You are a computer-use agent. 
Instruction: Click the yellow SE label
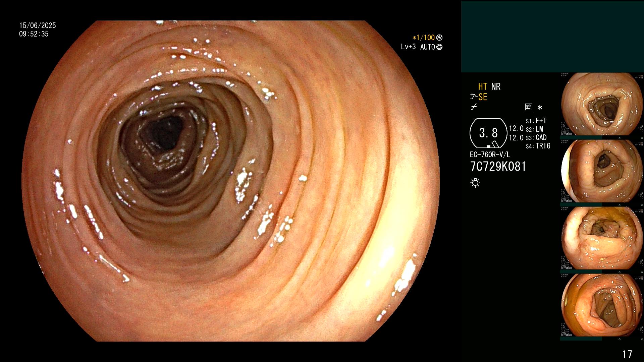pyautogui.click(x=483, y=97)
